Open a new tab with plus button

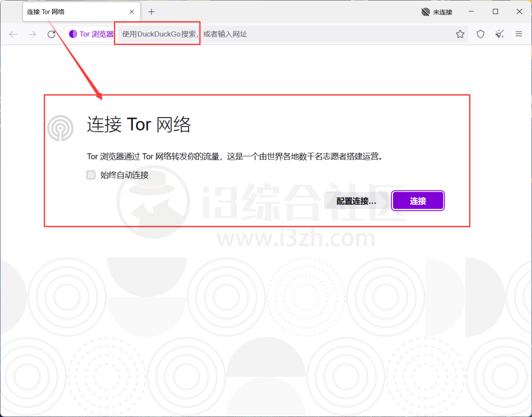(151, 12)
